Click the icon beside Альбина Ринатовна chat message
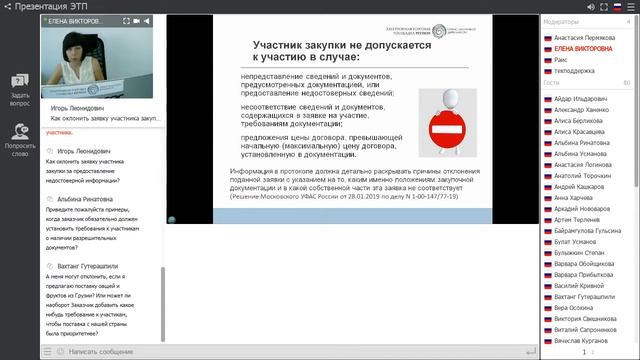Viewport: 640px width, 360px height. tap(50, 199)
